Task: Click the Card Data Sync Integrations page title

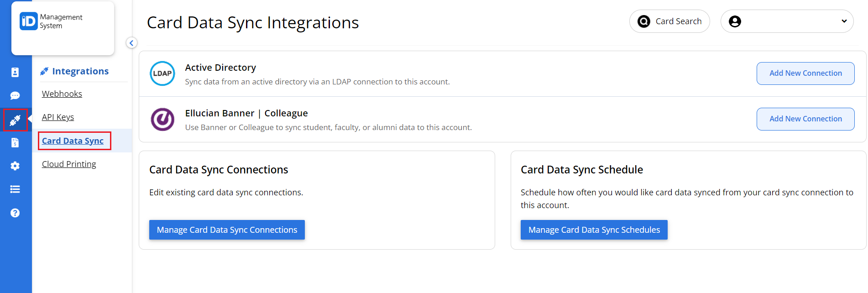Action: click(253, 23)
